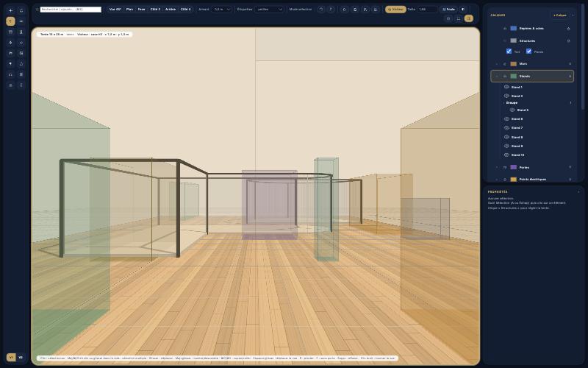Viewport: 588px width, 368px height.
Task: Select the Points électriques layer row
Action: tap(532, 179)
